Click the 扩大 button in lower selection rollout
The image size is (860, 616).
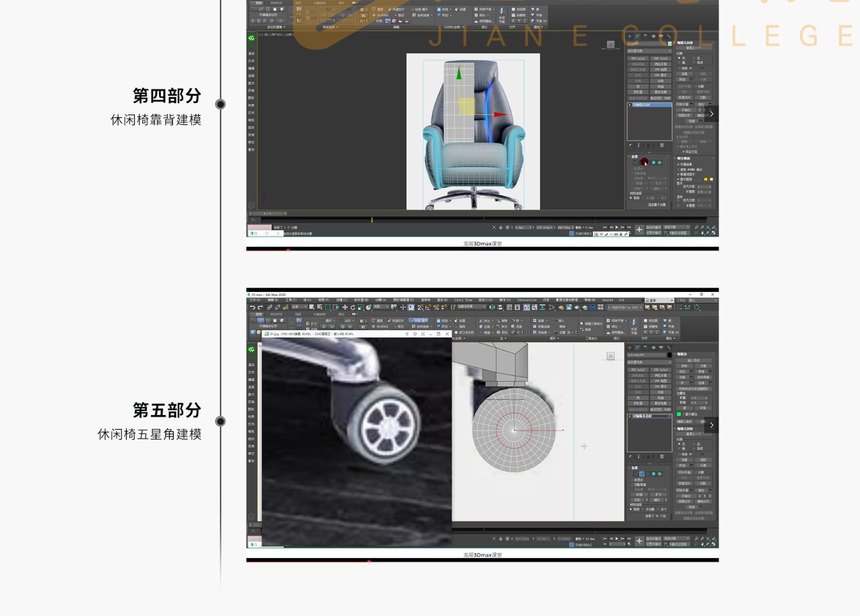[x=658, y=495]
